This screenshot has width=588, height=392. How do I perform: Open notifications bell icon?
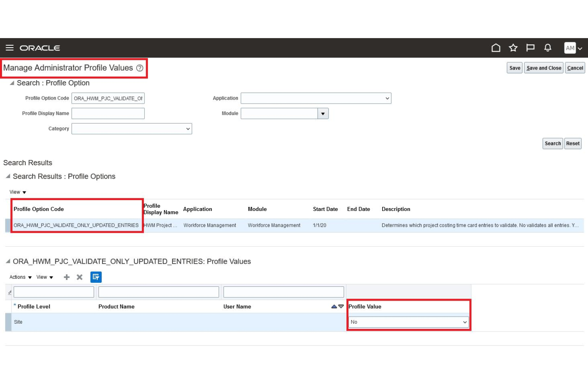tap(548, 48)
